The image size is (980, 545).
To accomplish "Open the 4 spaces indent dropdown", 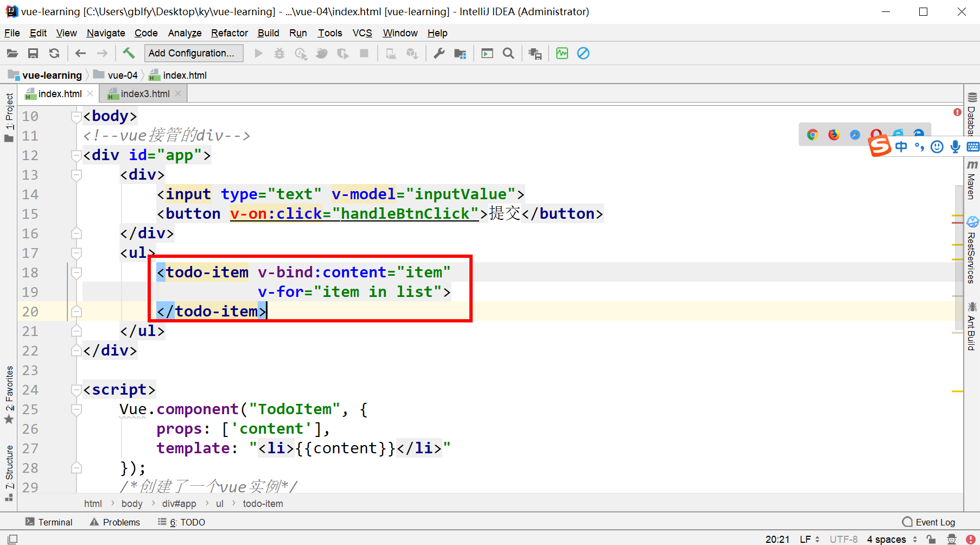I will pyautogui.click(x=892, y=539).
